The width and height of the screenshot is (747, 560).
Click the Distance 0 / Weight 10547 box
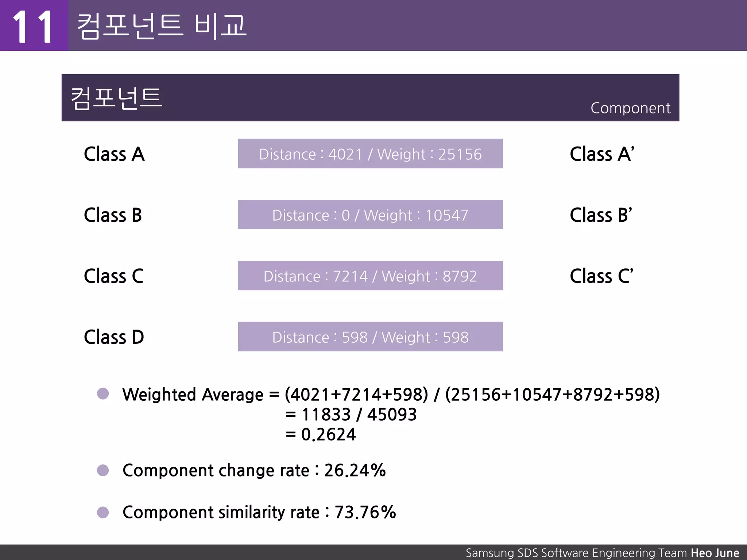click(x=370, y=214)
